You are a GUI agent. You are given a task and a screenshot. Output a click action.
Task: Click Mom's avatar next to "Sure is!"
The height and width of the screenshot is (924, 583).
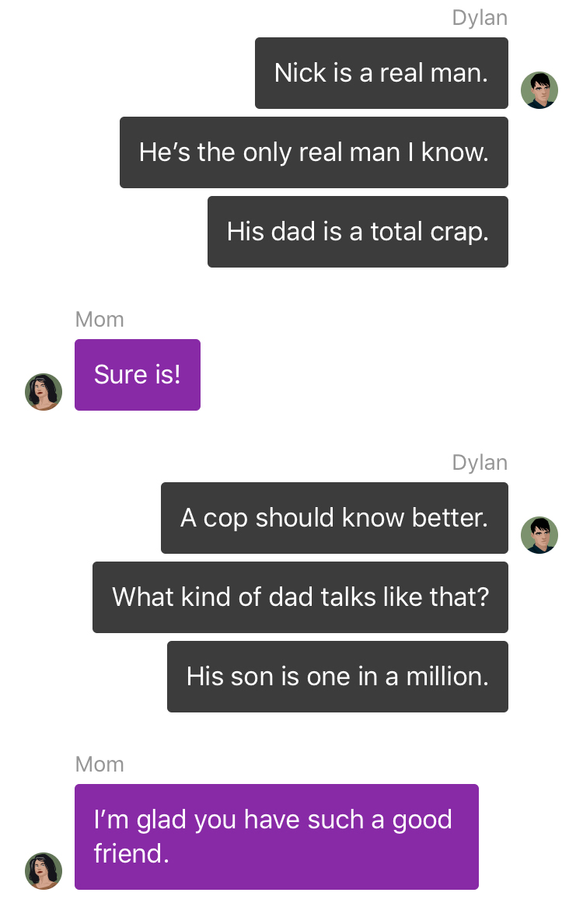pyautogui.click(x=44, y=392)
